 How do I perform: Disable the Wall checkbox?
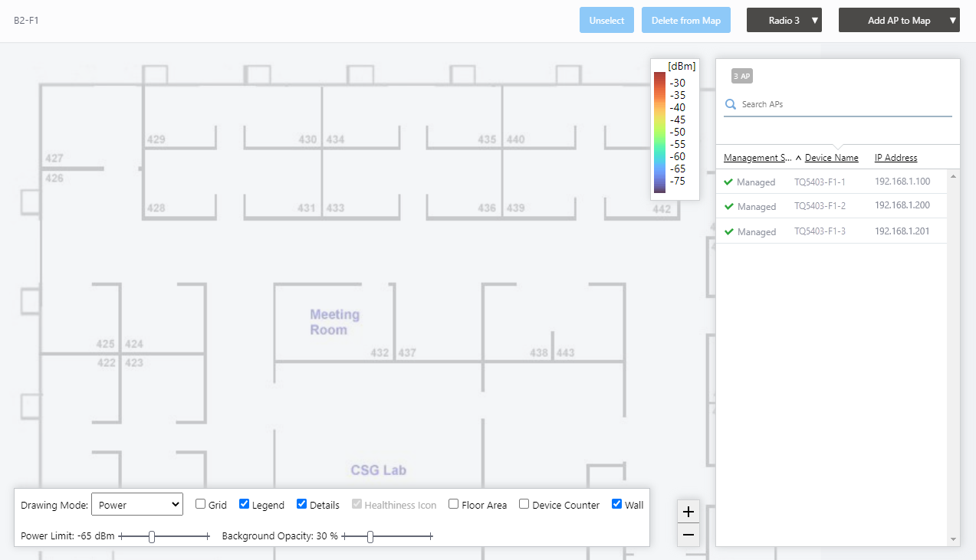tap(617, 504)
